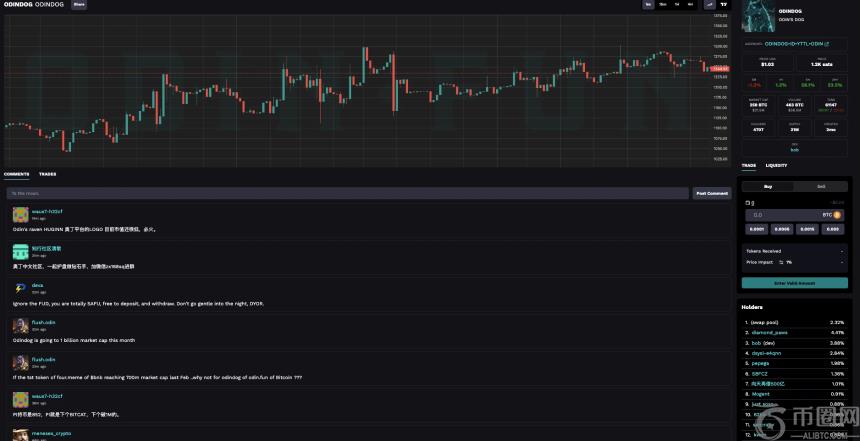Image resolution: width=860 pixels, height=441 pixels.
Task: Choose the 0.0015 BTC preset amount
Action: pos(808,229)
